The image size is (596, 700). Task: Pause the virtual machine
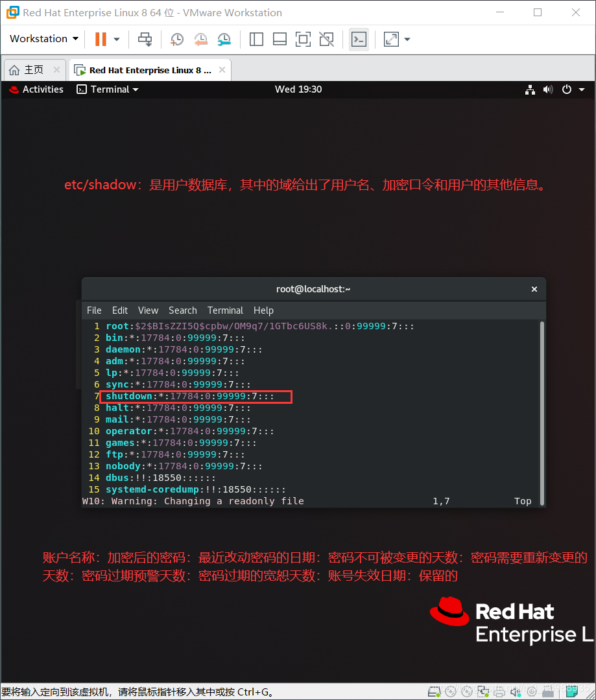point(101,40)
